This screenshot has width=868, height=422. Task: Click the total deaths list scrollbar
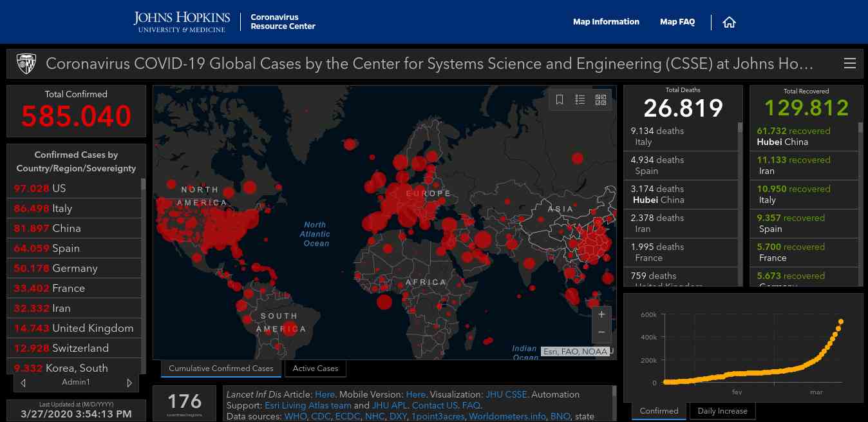[740, 193]
